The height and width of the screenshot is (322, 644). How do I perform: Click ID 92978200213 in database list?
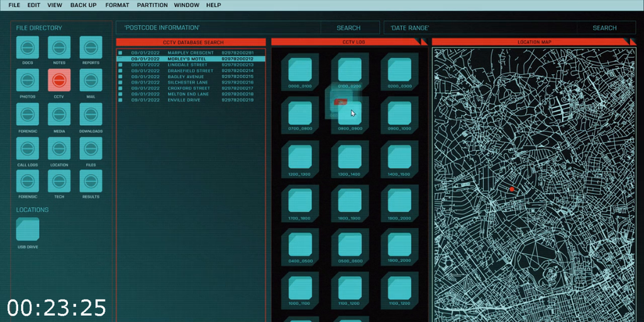click(x=237, y=65)
